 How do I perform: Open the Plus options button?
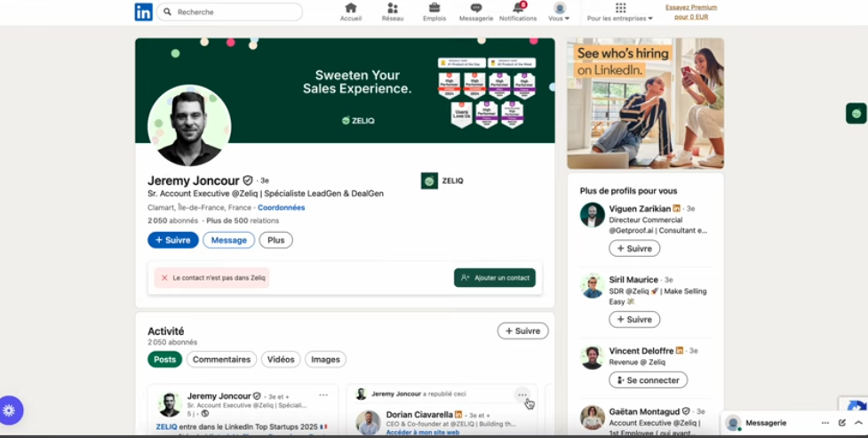[x=275, y=240]
